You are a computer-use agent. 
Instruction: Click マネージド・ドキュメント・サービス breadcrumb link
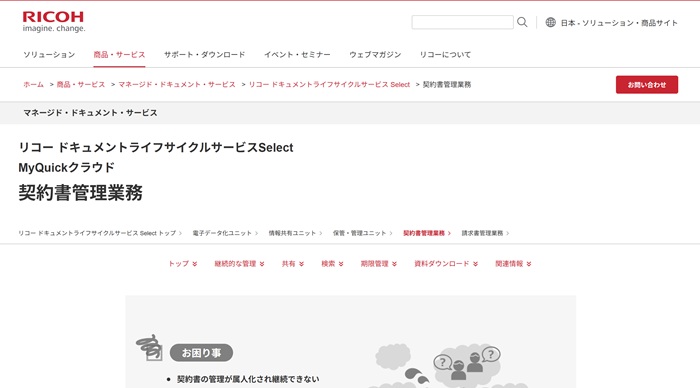(177, 84)
